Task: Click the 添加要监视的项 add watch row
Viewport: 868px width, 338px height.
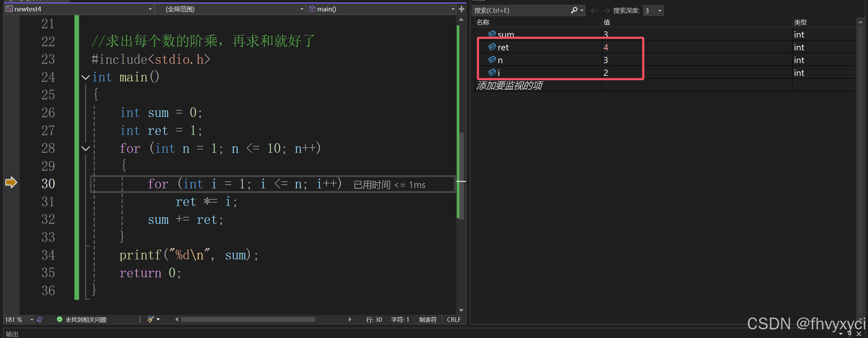Action: tap(509, 86)
